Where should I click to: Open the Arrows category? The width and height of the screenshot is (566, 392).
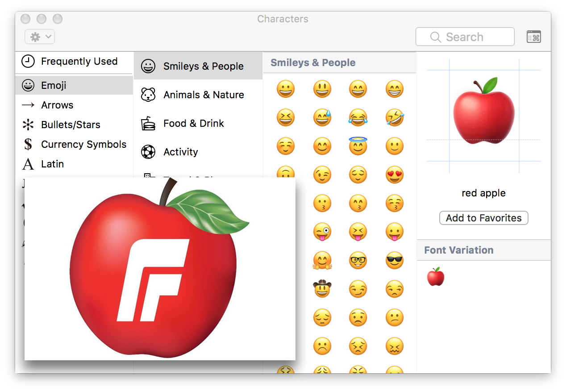coord(74,105)
